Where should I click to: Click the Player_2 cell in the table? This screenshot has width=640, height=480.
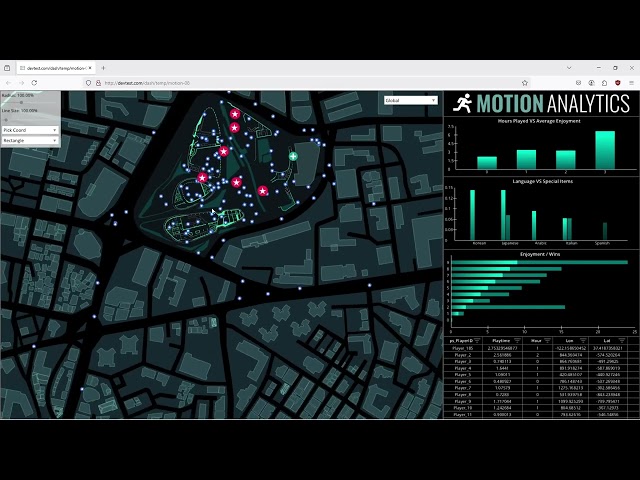click(x=463, y=355)
